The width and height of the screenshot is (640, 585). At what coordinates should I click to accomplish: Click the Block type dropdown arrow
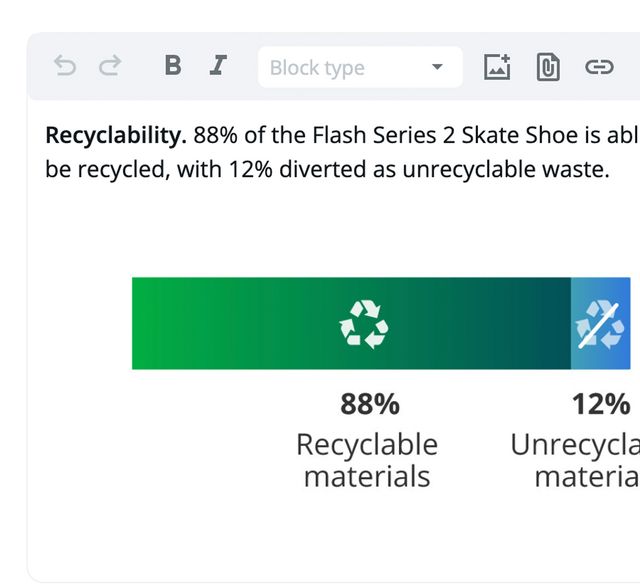[x=437, y=67]
